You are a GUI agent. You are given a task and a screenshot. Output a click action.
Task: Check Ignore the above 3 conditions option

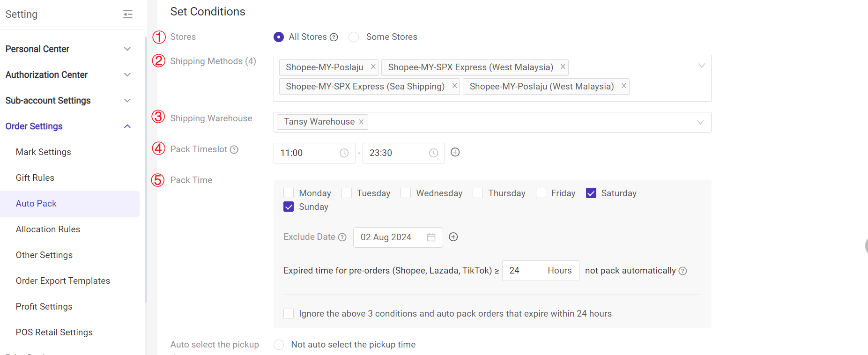pos(289,314)
